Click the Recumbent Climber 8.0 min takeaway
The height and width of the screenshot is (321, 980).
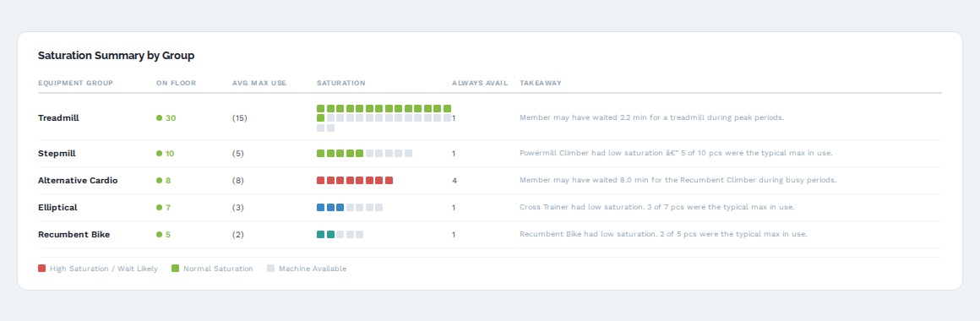click(678, 180)
